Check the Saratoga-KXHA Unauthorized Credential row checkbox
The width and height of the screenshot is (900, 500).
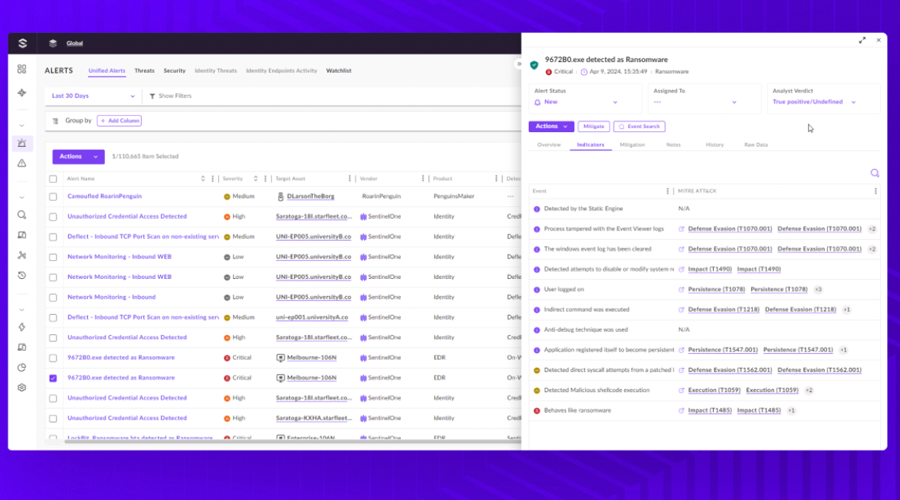(53, 418)
